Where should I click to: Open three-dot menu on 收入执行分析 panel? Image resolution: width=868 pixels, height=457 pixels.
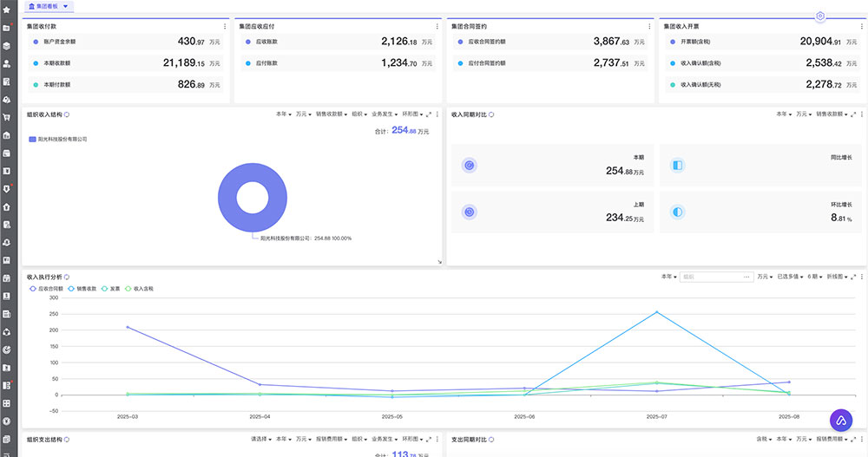[859, 277]
